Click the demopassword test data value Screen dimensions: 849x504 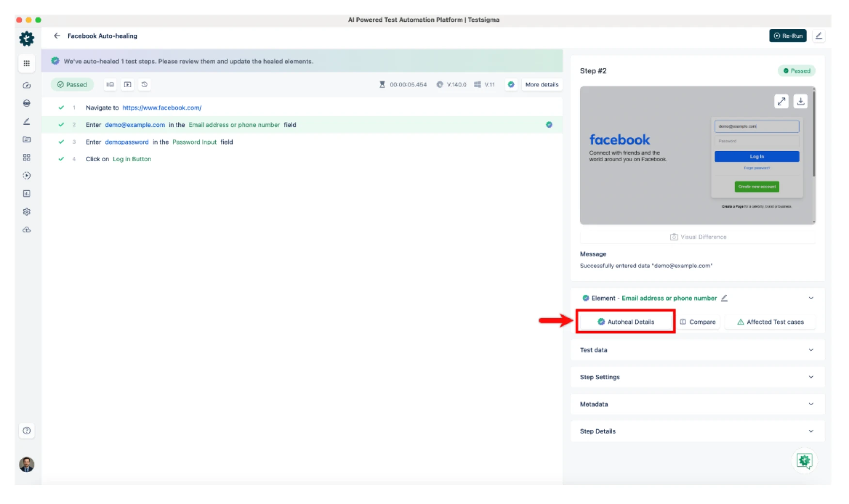pyautogui.click(x=126, y=142)
